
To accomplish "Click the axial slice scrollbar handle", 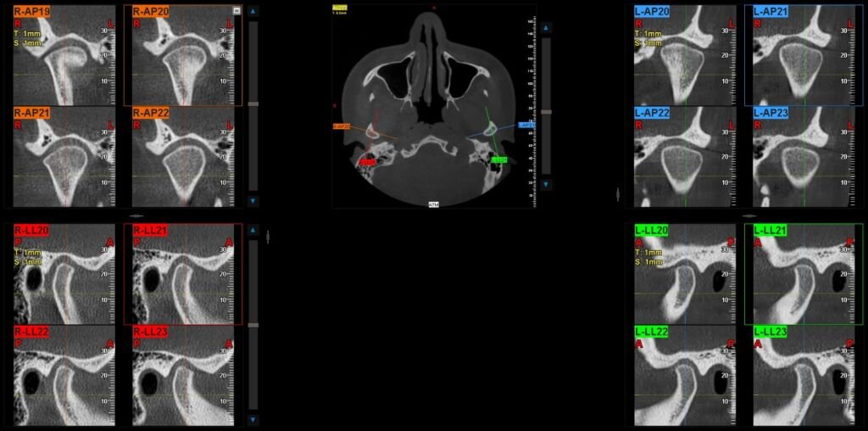I will coord(546,111).
